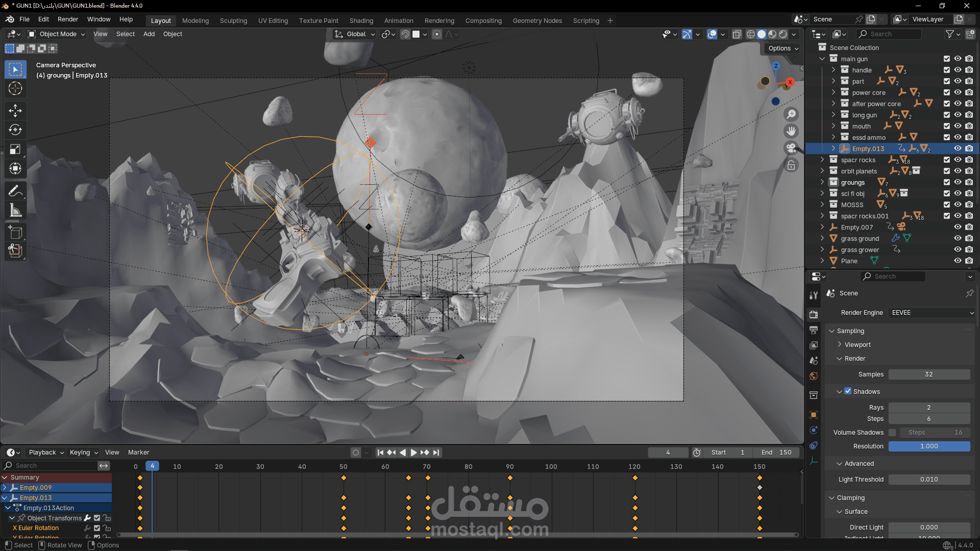Open Output properties tab icon
The image size is (980, 551).
point(814,330)
